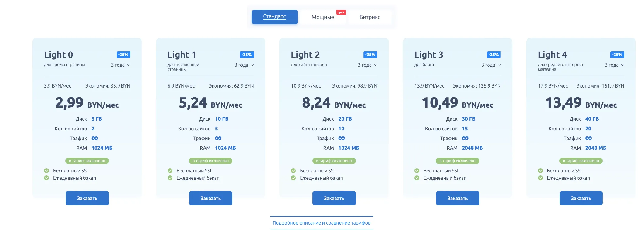This screenshot has width=644, height=237.
Task: Open the 3 года dropdown on Light 4
Action: pyautogui.click(x=615, y=65)
